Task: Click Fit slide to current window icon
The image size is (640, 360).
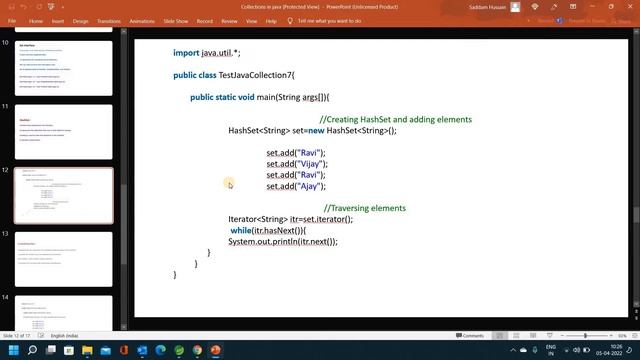Action: 635,336
